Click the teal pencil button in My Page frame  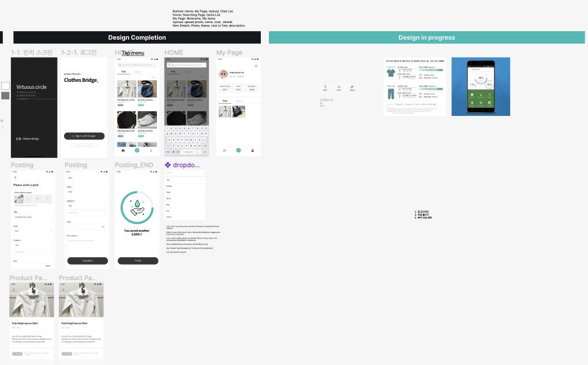tap(238, 150)
